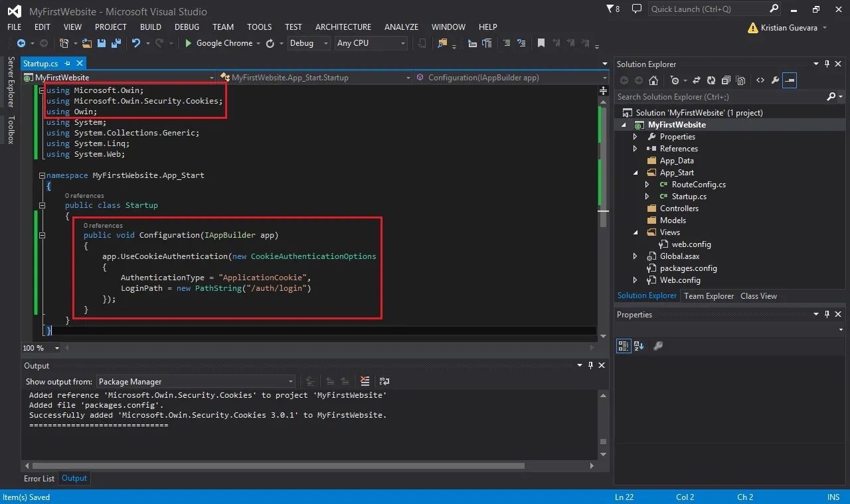Start debugging with Google Chrome
The width and height of the screenshot is (850, 504).
(x=218, y=43)
